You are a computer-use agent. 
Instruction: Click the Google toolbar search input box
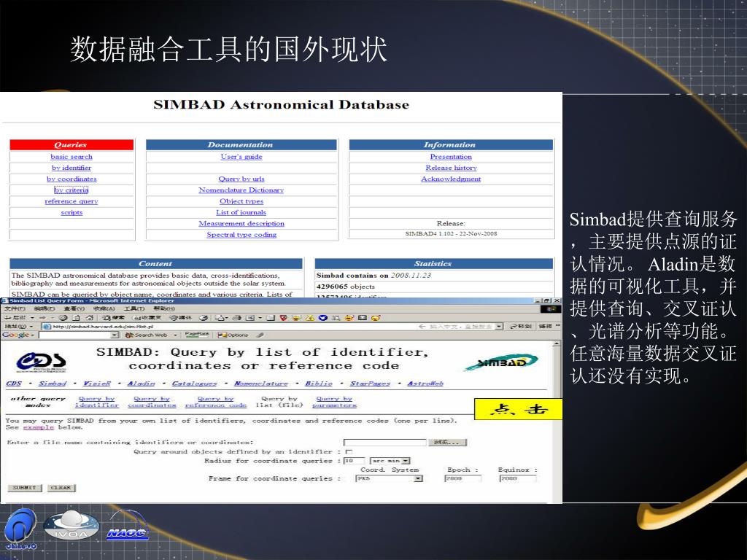coord(75,335)
